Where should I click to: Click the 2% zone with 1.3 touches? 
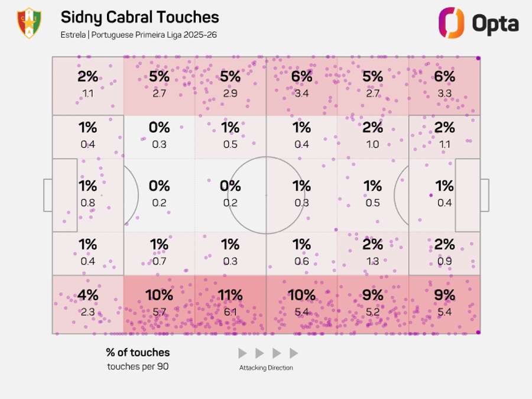[372, 253]
